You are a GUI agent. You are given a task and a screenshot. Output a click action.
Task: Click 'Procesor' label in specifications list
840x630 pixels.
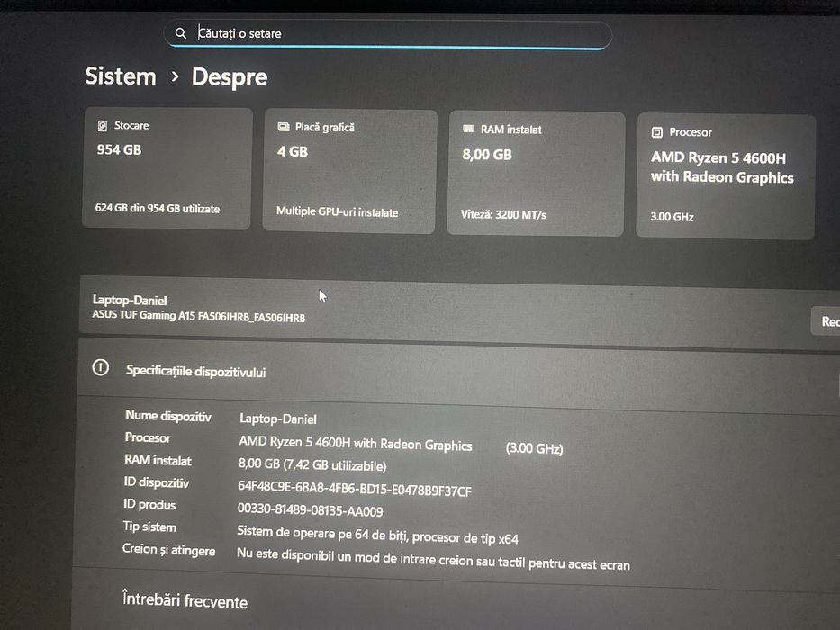148,437
